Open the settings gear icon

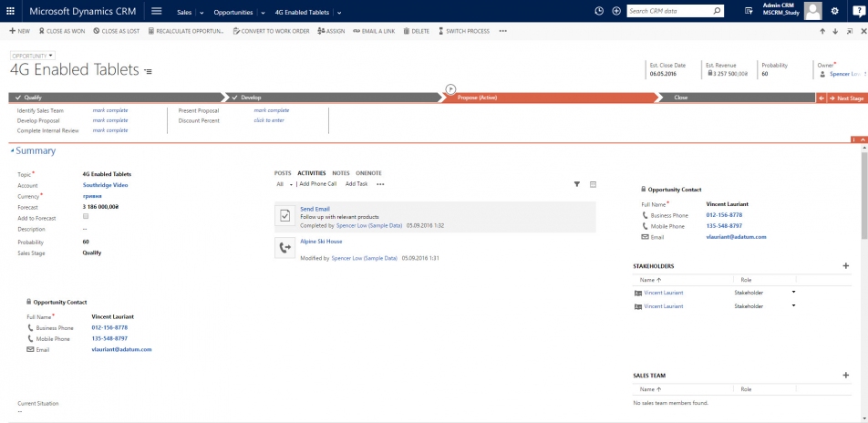[834, 11]
